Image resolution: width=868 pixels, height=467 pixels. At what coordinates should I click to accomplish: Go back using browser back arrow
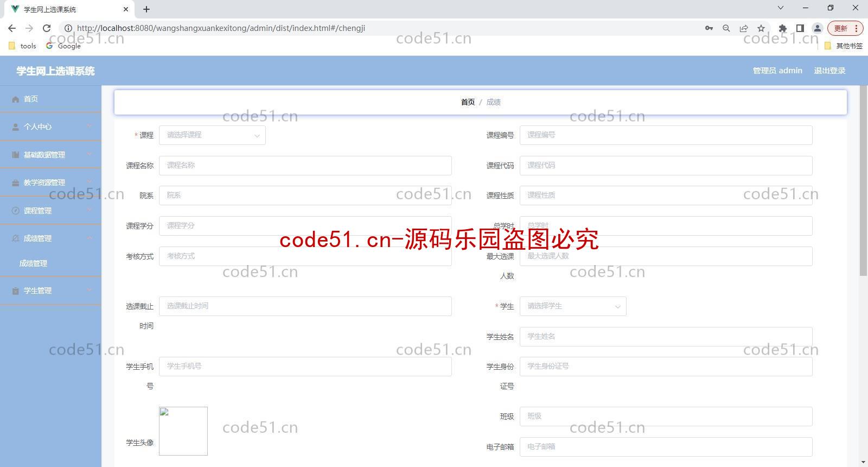click(12, 28)
